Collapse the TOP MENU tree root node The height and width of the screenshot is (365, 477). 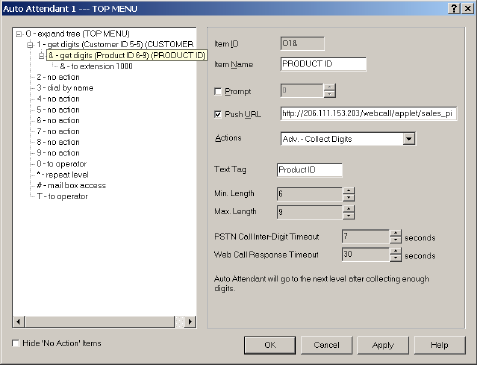19,34
